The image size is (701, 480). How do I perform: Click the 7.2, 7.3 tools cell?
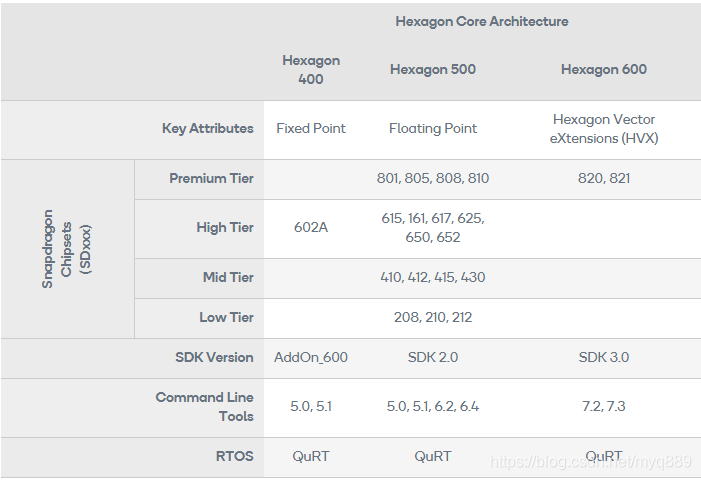pos(604,406)
